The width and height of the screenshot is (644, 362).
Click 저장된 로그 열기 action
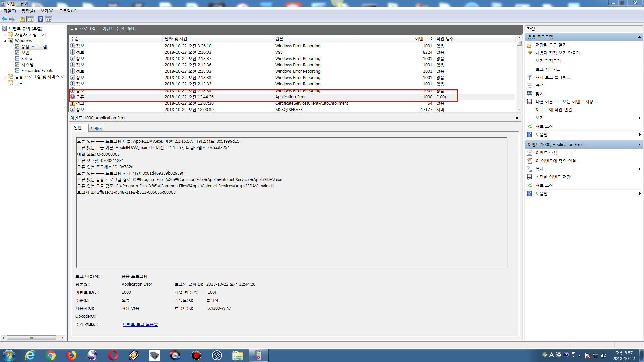[552, 45]
